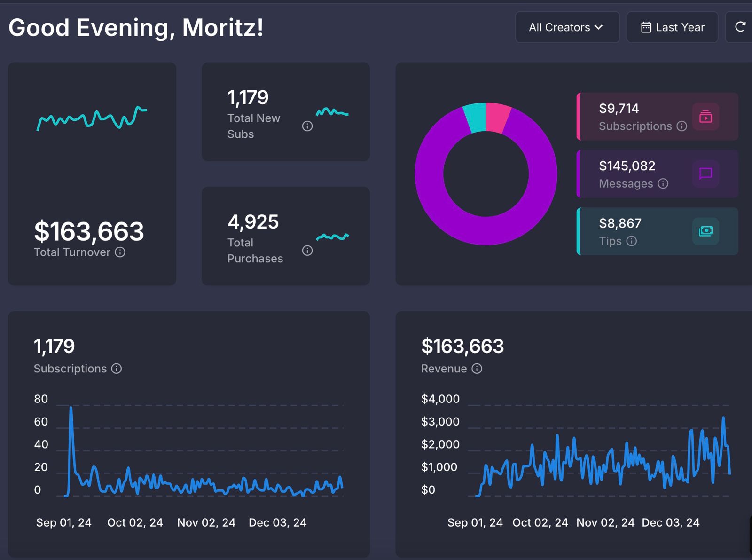
Task: Click the $8,867 Tips summary card
Action: click(x=656, y=231)
